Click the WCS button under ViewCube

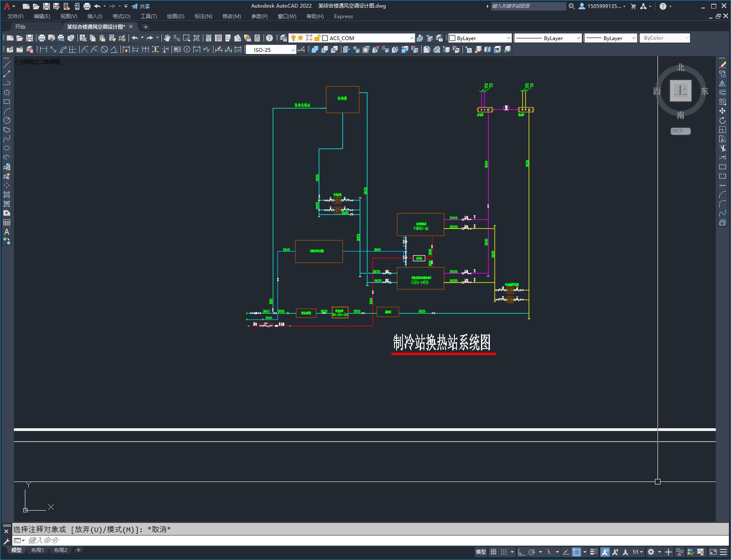680,131
